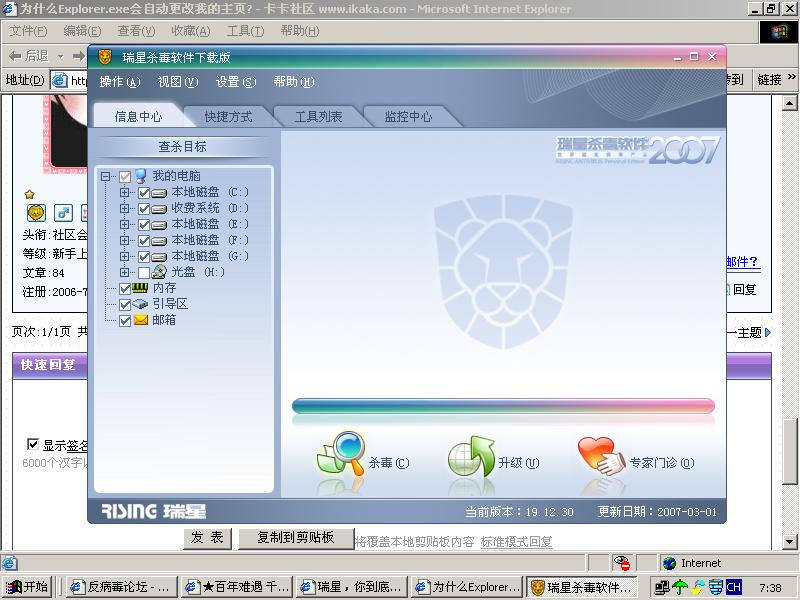The width and height of the screenshot is (800, 600).
Task: Switch to 工具列表 tab
Action: (318, 117)
